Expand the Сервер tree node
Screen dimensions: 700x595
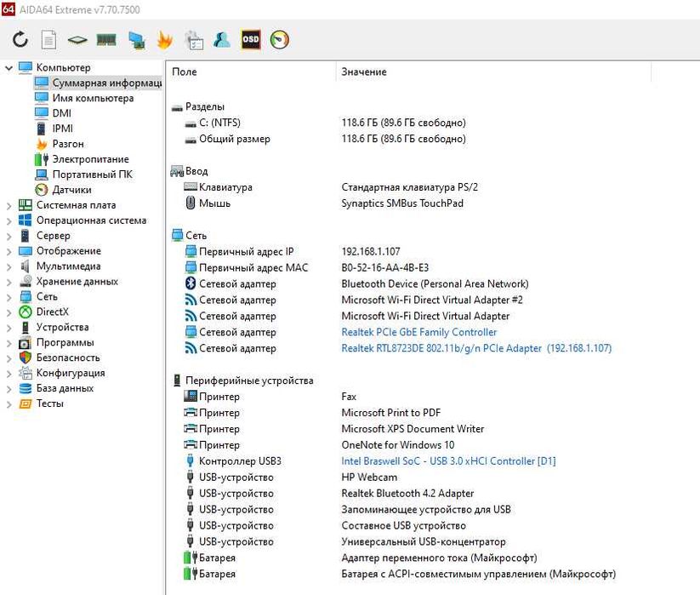9,236
